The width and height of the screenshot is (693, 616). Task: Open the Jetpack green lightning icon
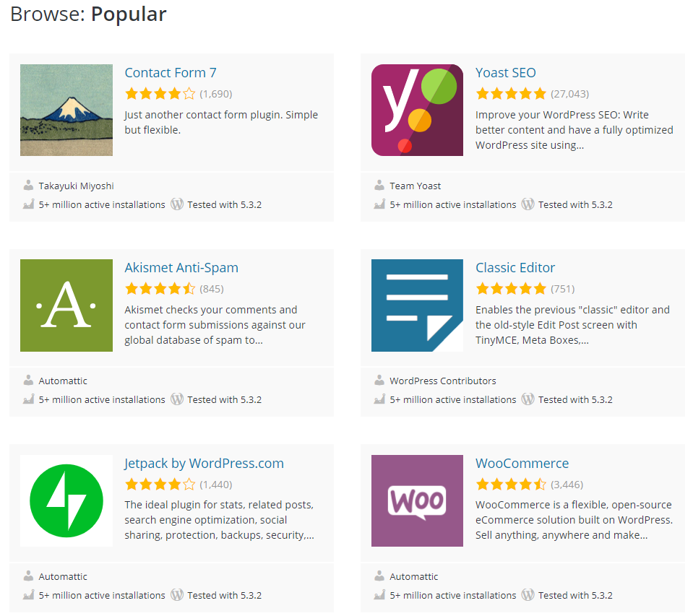click(66, 500)
